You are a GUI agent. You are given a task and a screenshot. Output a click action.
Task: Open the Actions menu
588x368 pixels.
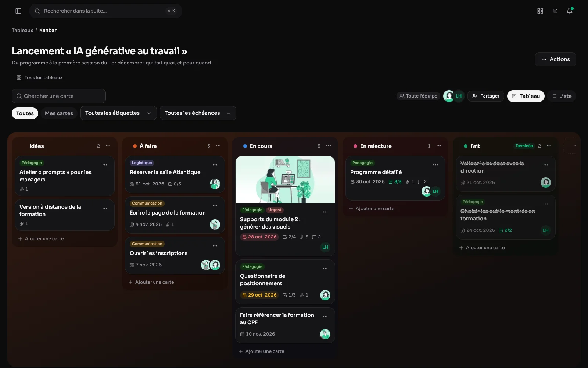pyautogui.click(x=555, y=59)
